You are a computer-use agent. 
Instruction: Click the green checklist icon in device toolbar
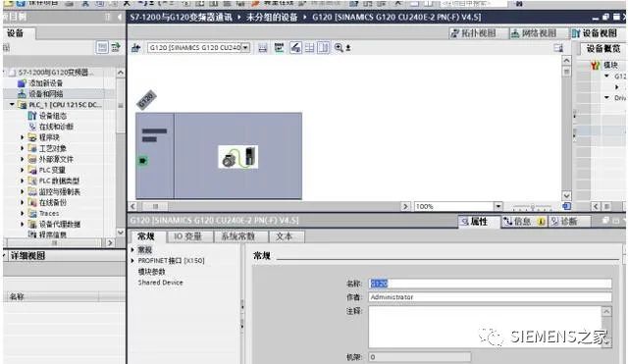[279, 48]
